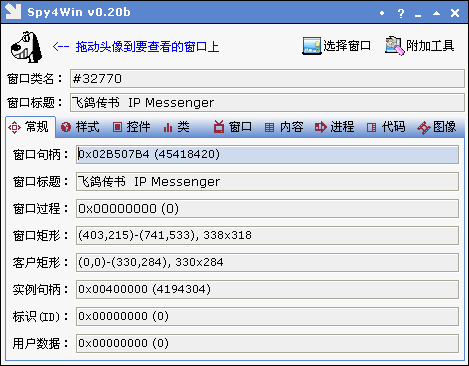The width and height of the screenshot is (469, 366).
Task: Switch to the 样式 style tab
Action: pos(80,127)
